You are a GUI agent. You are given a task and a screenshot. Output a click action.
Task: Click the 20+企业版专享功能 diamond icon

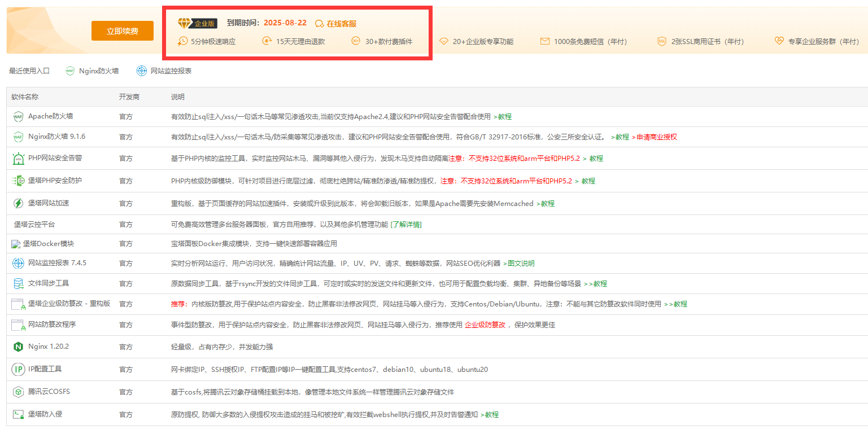point(443,41)
